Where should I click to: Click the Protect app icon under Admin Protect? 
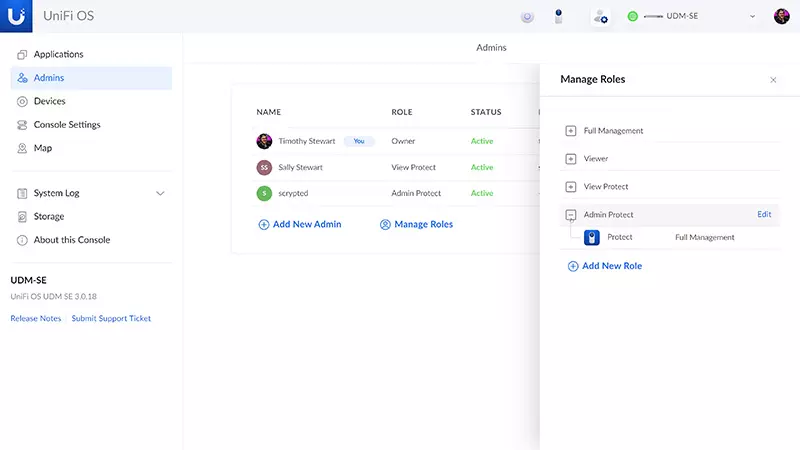(x=591, y=238)
